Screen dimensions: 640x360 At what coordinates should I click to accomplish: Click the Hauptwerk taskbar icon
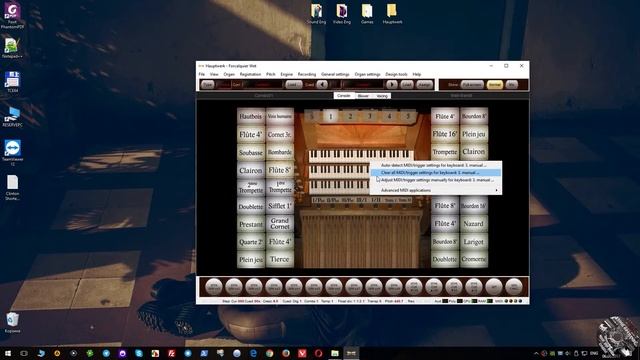click(351, 353)
